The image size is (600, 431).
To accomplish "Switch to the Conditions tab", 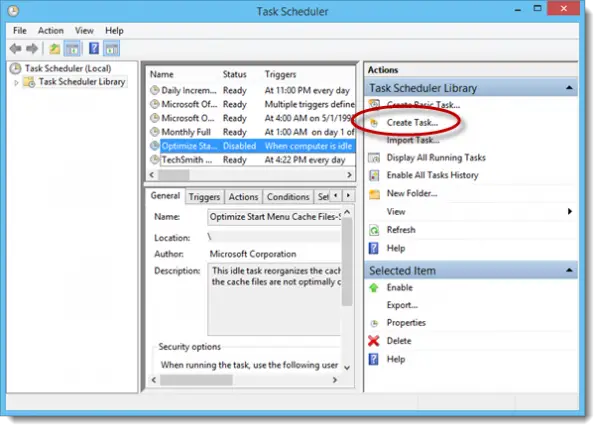I will [x=288, y=197].
